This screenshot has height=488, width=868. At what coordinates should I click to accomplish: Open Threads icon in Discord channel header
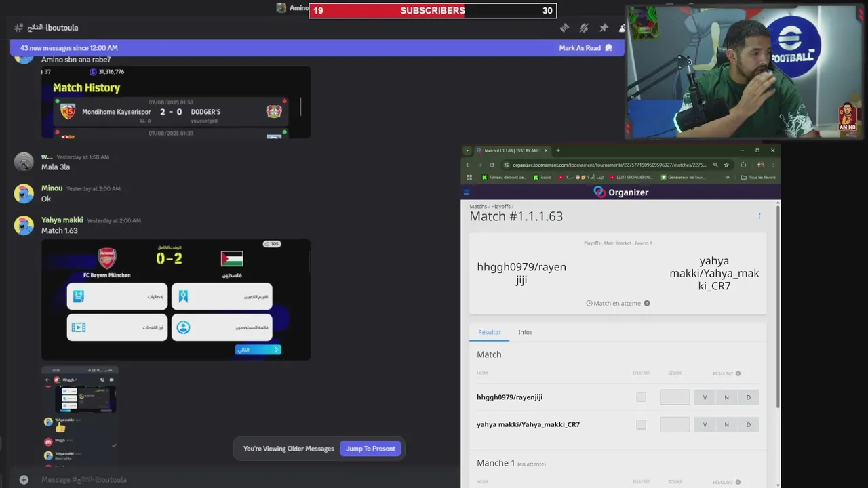564,28
